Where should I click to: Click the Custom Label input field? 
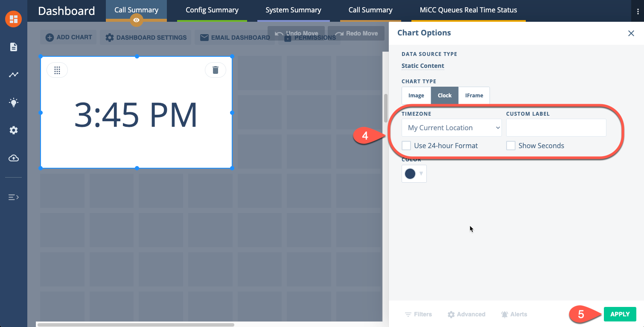pos(556,128)
